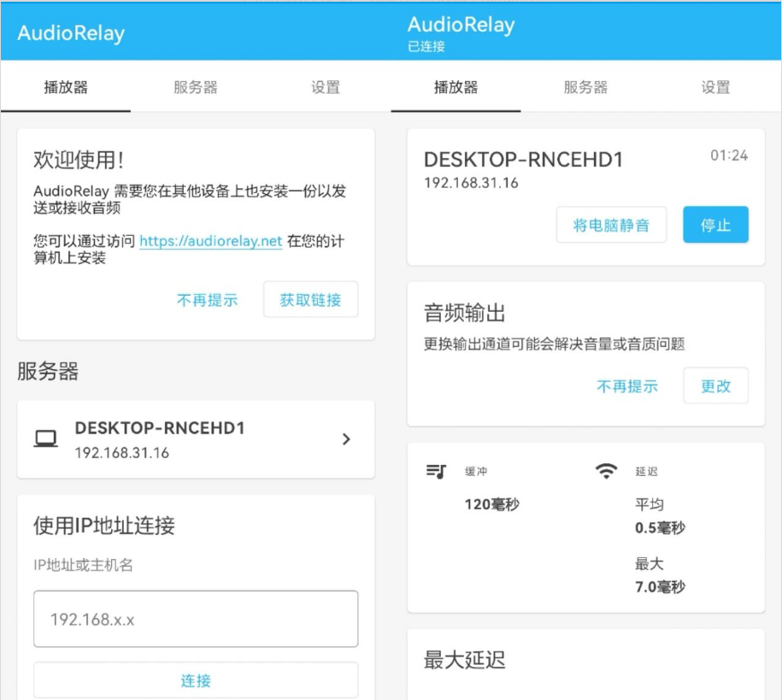Open the 设置 tab on the welcome screen
The width and height of the screenshot is (782, 700).
(326, 87)
